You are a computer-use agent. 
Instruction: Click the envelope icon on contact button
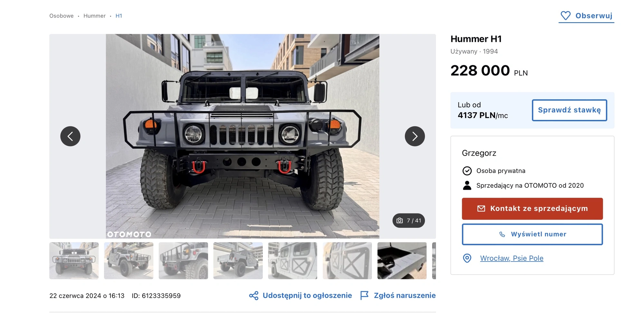481,209
